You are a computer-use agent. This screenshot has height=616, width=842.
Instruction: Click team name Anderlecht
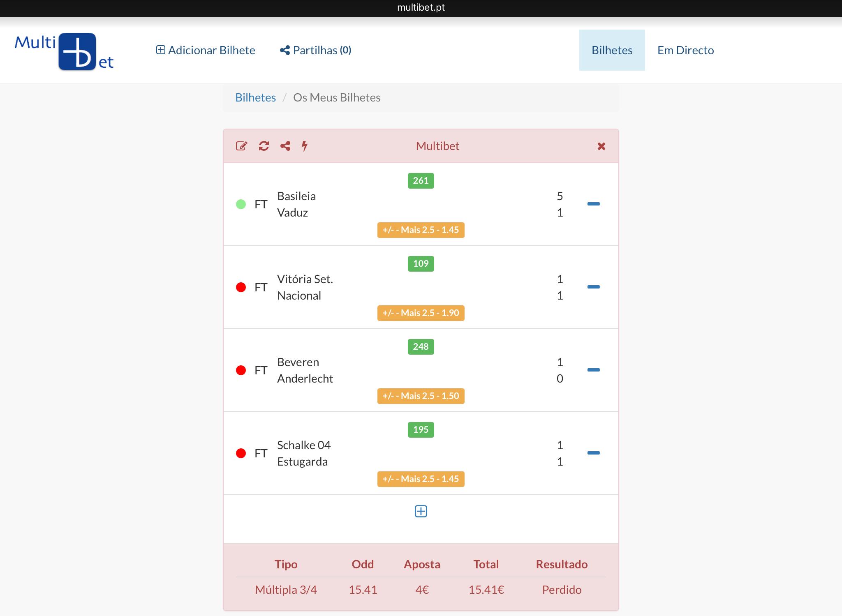coord(305,378)
